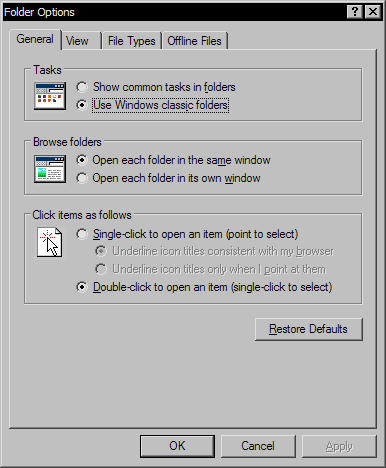Click the Tasks section folder preview icon

coord(50,96)
